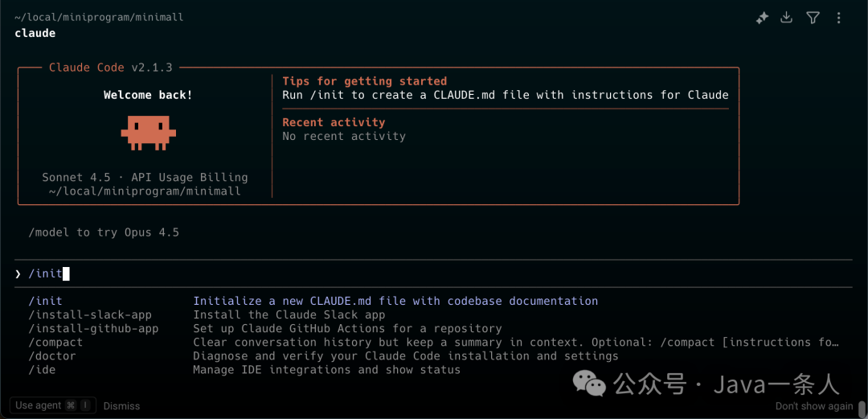Open the block filter funnel icon

point(813,18)
